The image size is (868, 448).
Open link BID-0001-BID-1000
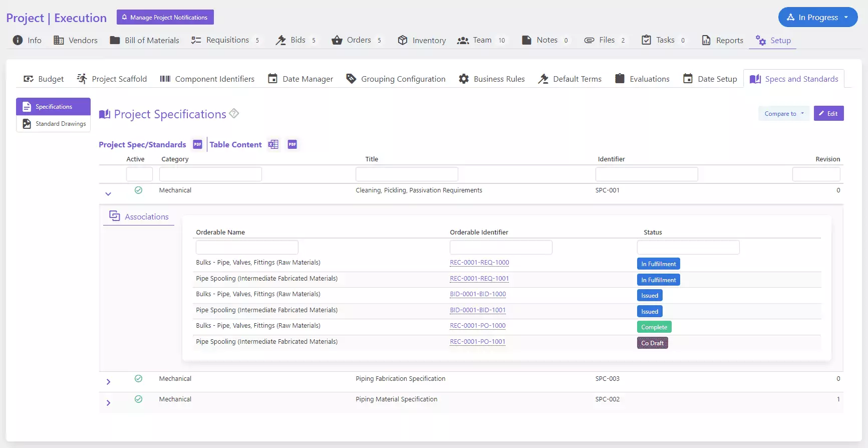[478, 294]
